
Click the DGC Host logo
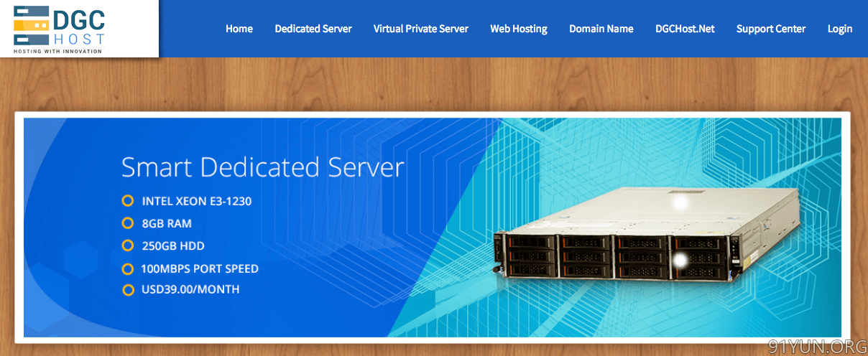[60, 29]
